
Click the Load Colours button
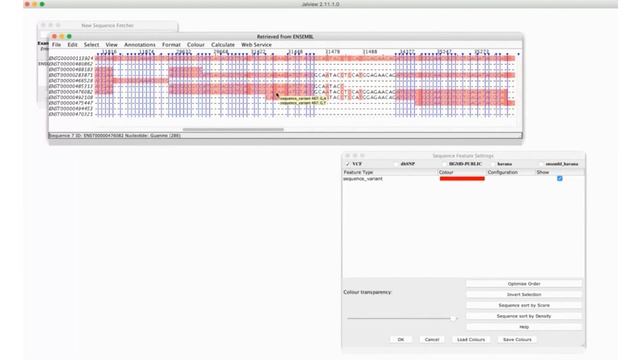[x=471, y=340]
